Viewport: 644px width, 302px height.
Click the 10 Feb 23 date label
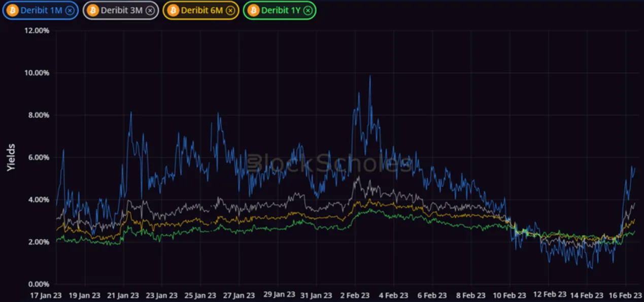[510, 295]
